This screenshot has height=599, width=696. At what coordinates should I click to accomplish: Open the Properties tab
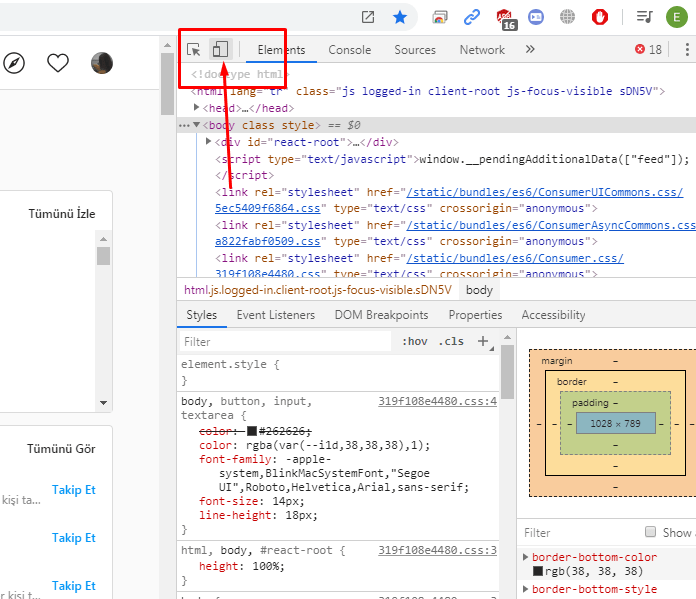pyautogui.click(x=475, y=315)
